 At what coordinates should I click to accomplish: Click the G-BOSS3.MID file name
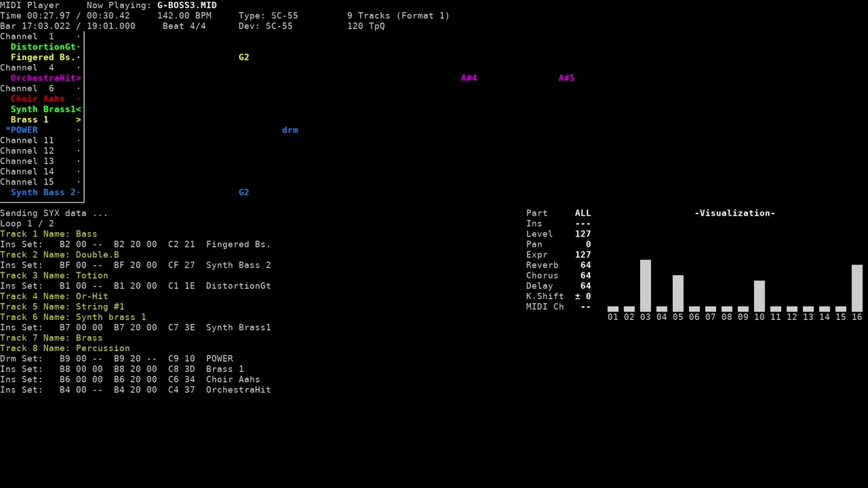point(187,5)
